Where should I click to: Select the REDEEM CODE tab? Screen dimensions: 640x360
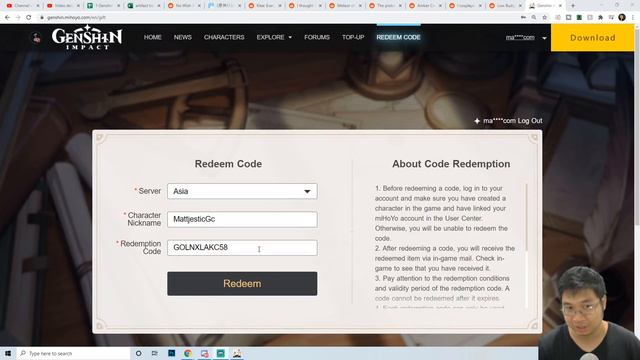coord(398,37)
